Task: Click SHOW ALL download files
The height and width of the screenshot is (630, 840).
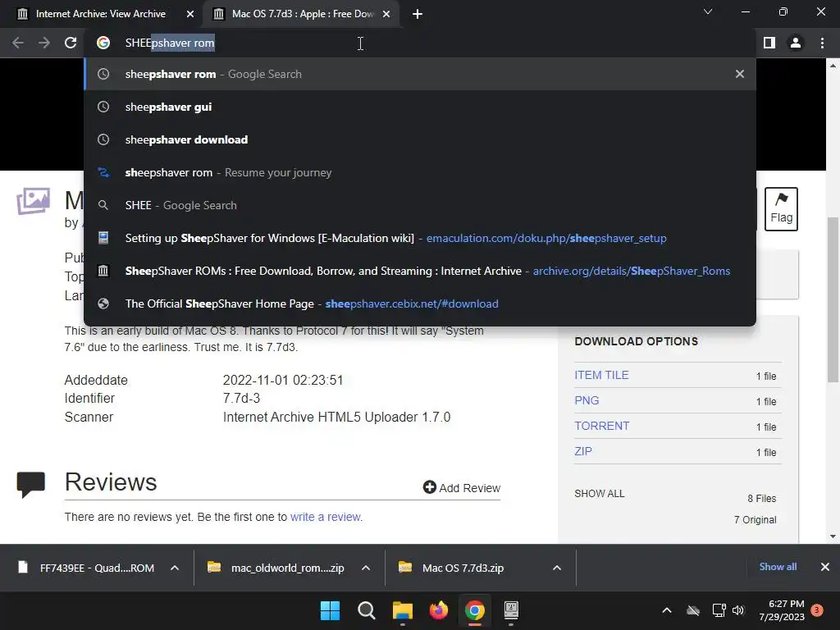Action: (x=600, y=493)
